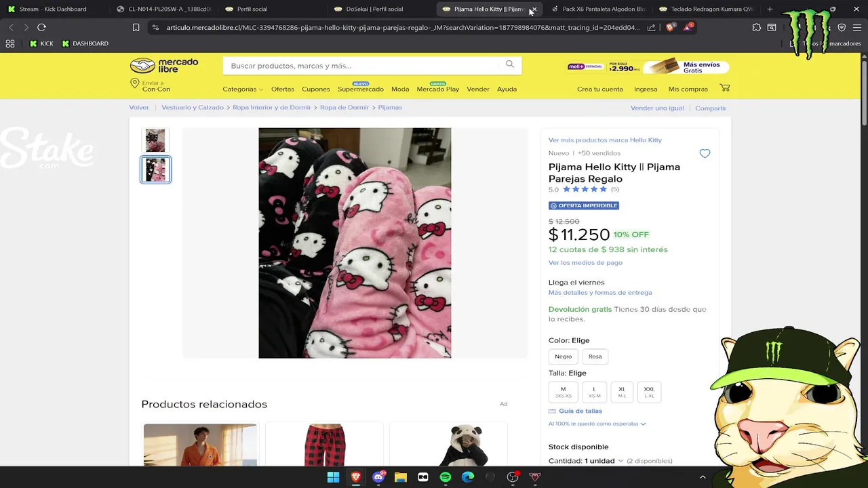Image resolution: width=868 pixels, height=488 pixels.
Task: Open the Cupones menu item
Action: [316, 89]
